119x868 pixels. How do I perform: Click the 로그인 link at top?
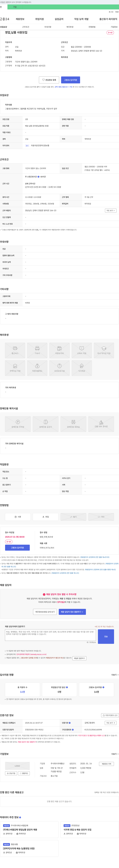(x=111, y=12)
